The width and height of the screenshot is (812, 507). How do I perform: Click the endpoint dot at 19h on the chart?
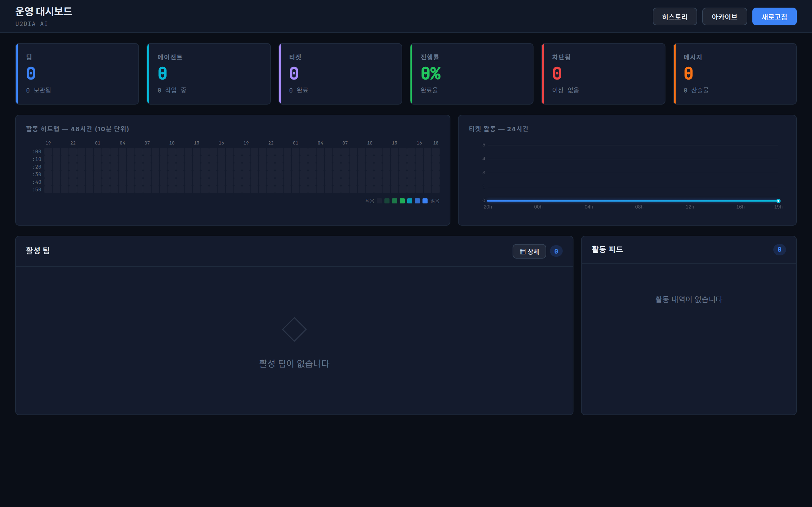coord(778,201)
